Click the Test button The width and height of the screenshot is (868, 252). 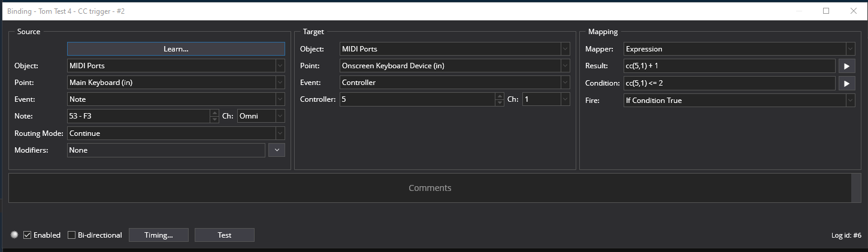(x=225, y=235)
